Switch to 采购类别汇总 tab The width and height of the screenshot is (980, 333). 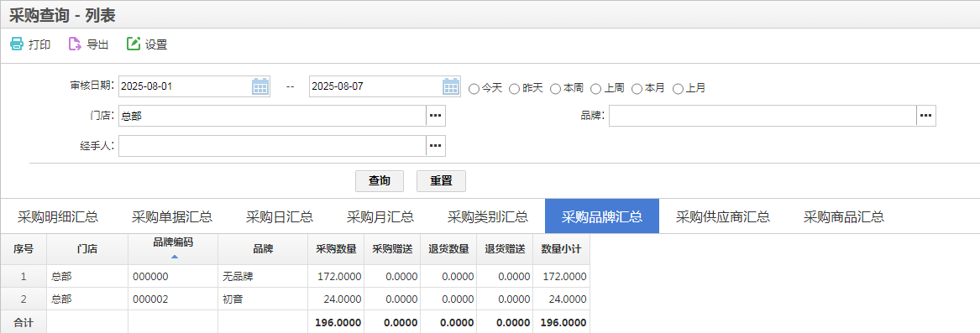coord(488,216)
